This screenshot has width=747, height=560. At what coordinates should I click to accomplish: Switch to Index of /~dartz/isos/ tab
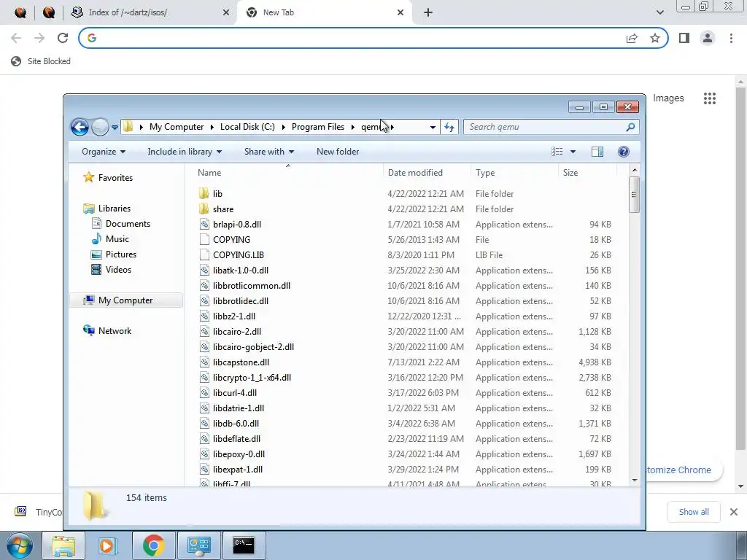coord(150,12)
